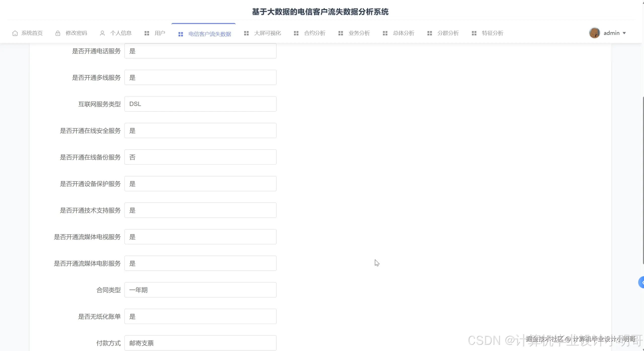Select the lock icon for 修改密码
Screen dimensions: 644x351
tap(58, 33)
